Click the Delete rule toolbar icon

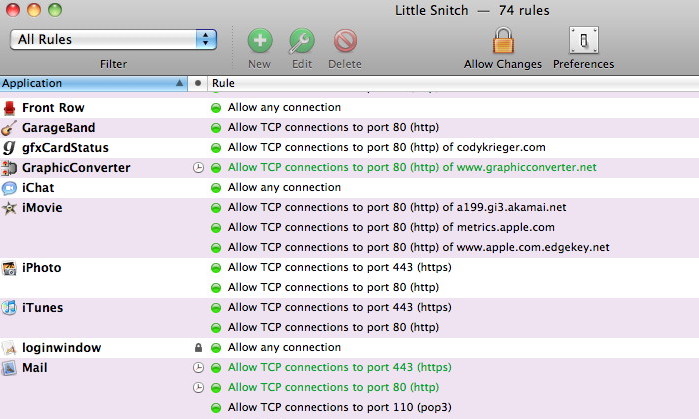coord(345,41)
